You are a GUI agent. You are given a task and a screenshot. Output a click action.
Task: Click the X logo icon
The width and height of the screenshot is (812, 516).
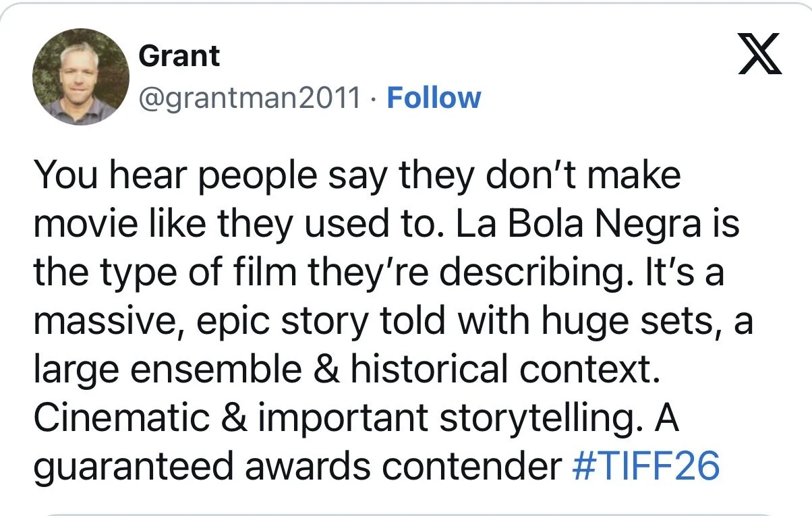click(x=759, y=54)
